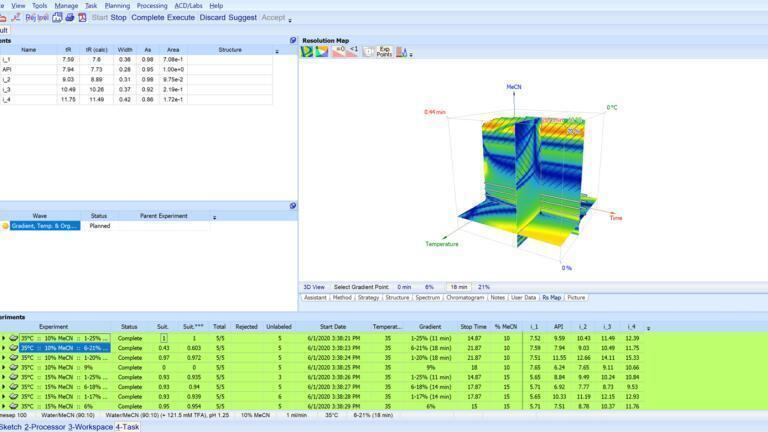The width and height of the screenshot is (768, 432).
Task: Click the Execute button
Action: pos(181,18)
